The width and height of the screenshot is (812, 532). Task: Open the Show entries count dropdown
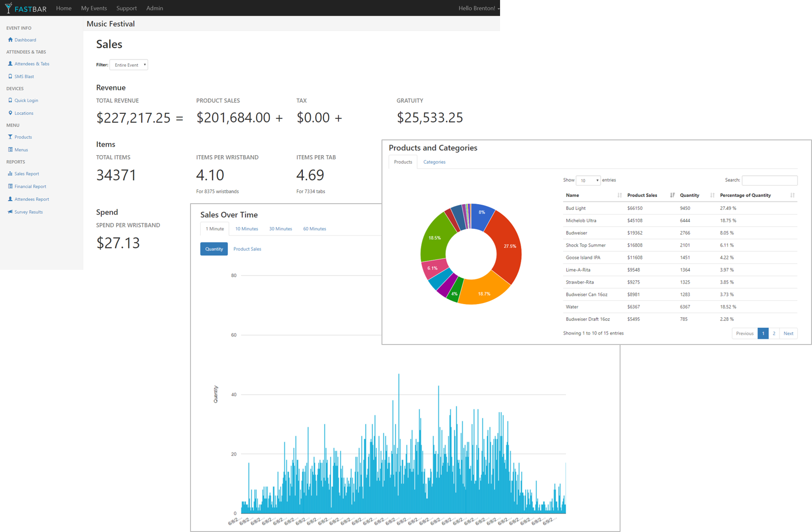click(588, 180)
